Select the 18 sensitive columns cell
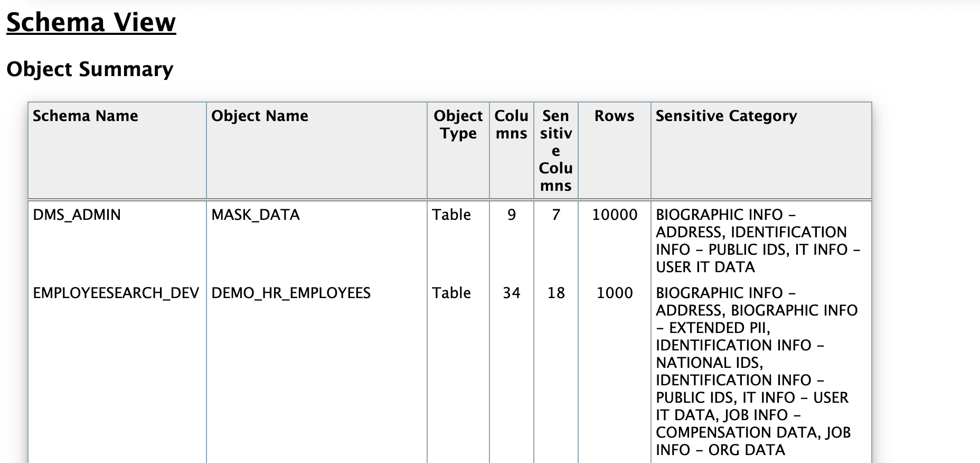This screenshot has width=980, height=463. click(x=556, y=293)
